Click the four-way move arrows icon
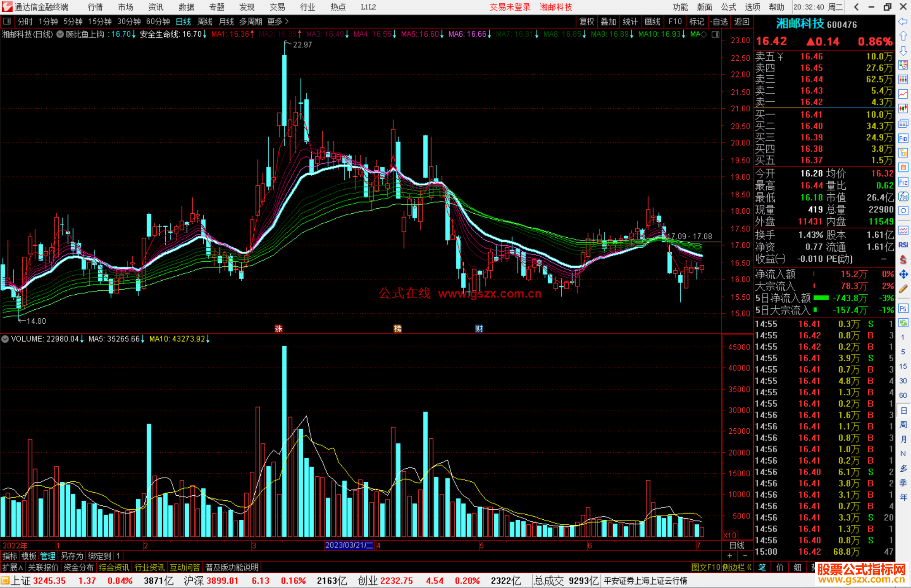911x588 pixels. coord(903,274)
